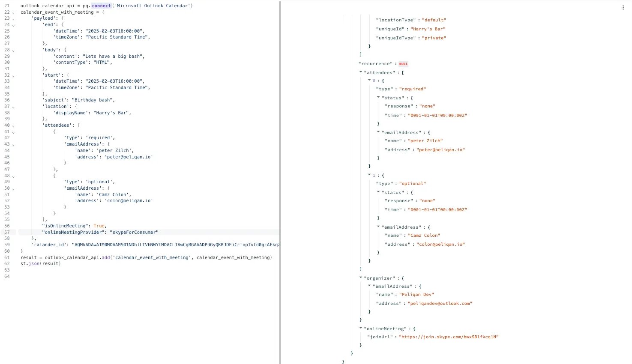The image size is (632, 364).
Task: Fold the 'end' block at line 24
Action: coord(13,25)
